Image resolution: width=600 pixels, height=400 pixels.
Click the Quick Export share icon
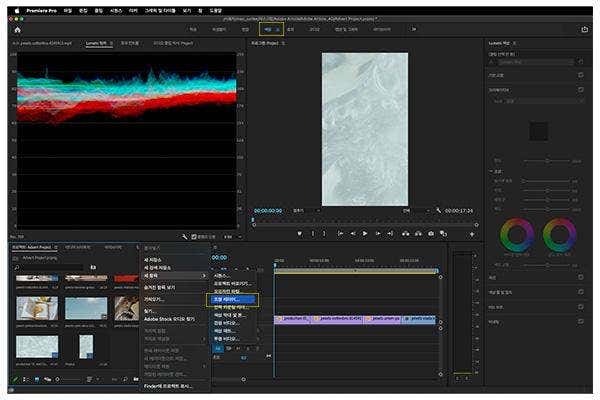coord(584,29)
